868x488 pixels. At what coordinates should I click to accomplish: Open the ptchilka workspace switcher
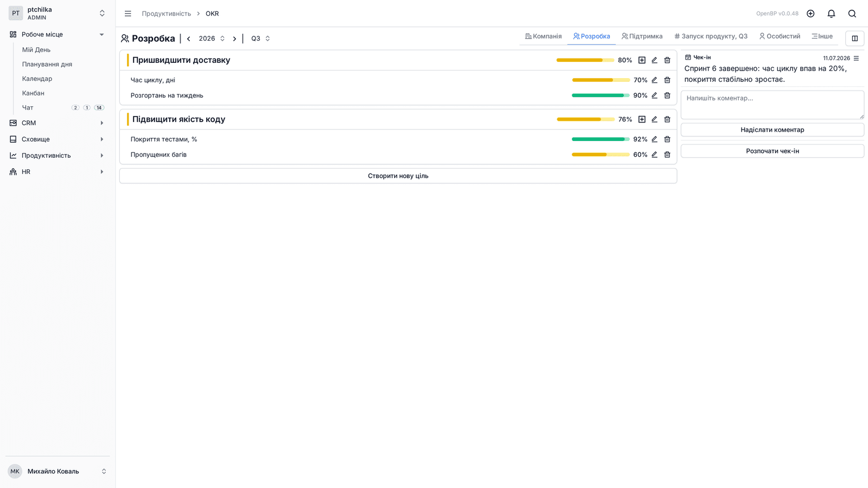pyautogui.click(x=58, y=13)
